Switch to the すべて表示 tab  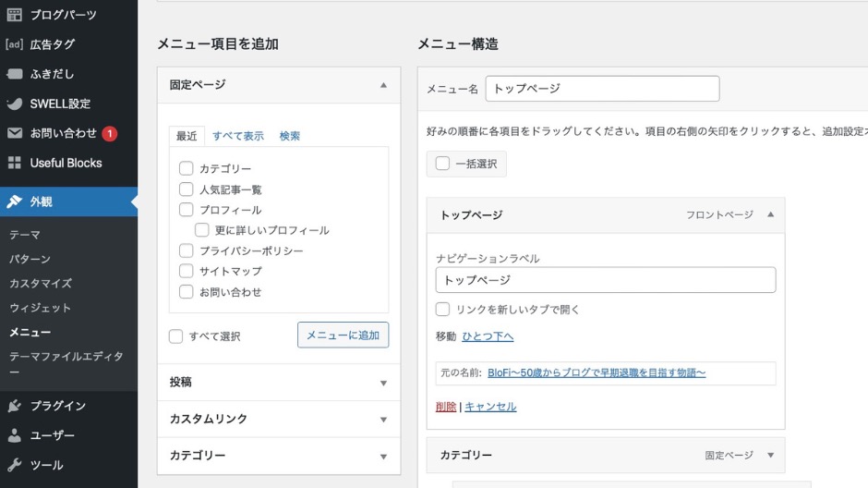pyautogui.click(x=238, y=136)
